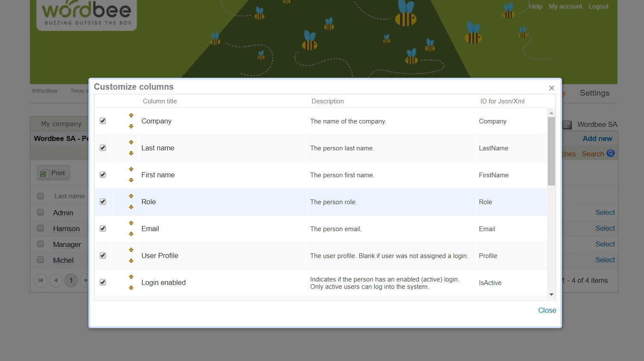The height and width of the screenshot is (361, 644).
Task: Open the Settings menu tab
Action: (594, 93)
